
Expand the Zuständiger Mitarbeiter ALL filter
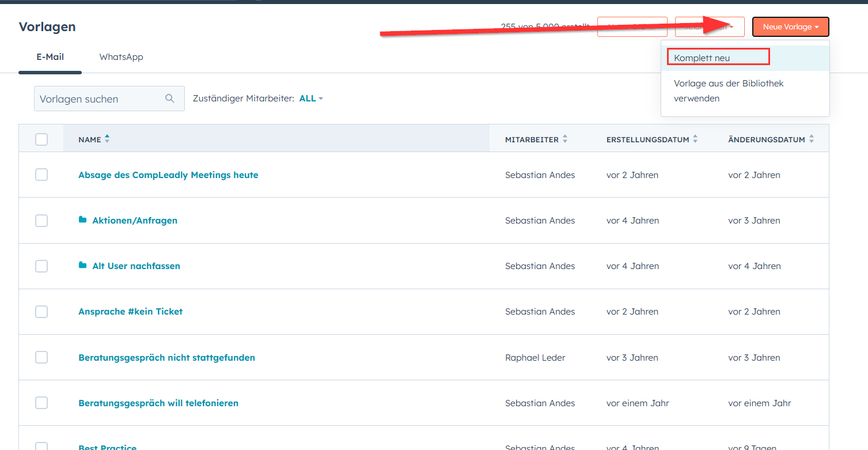311,99
